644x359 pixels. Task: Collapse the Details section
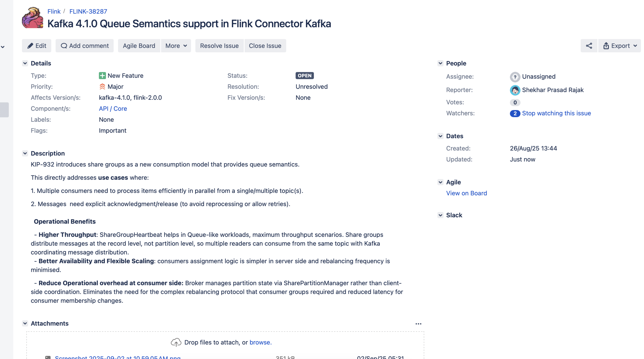25,63
